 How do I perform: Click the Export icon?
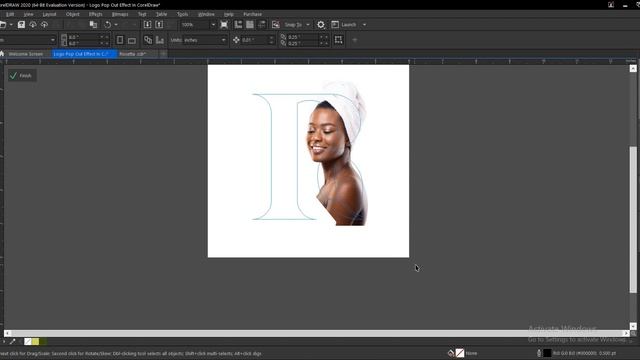159,25
